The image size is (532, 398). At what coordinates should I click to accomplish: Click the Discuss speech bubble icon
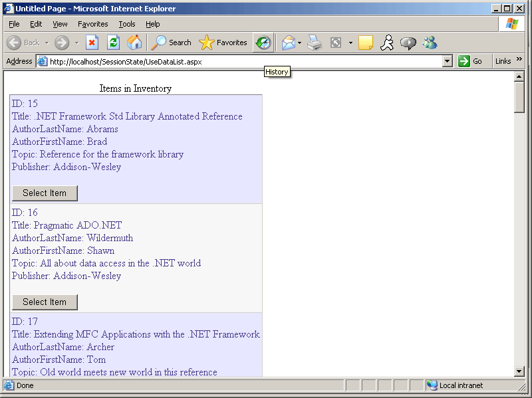click(x=408, y=43)
